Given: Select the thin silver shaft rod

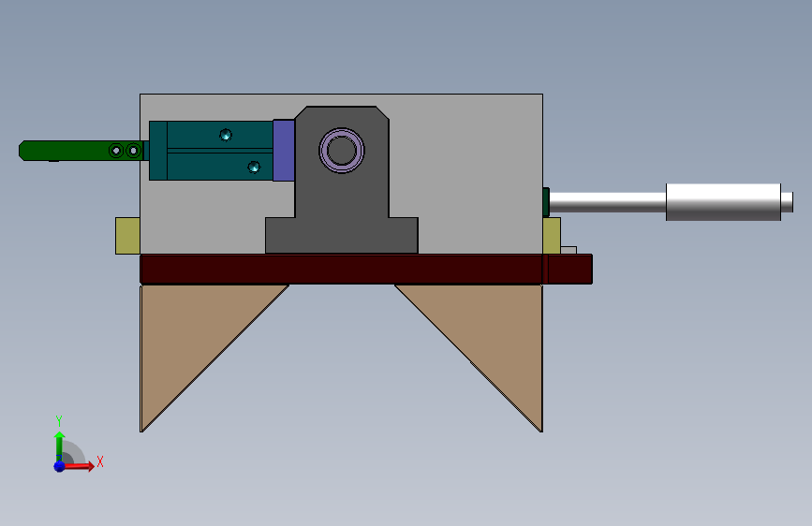Looking at the screenshot, I should (x=608, y=202).
